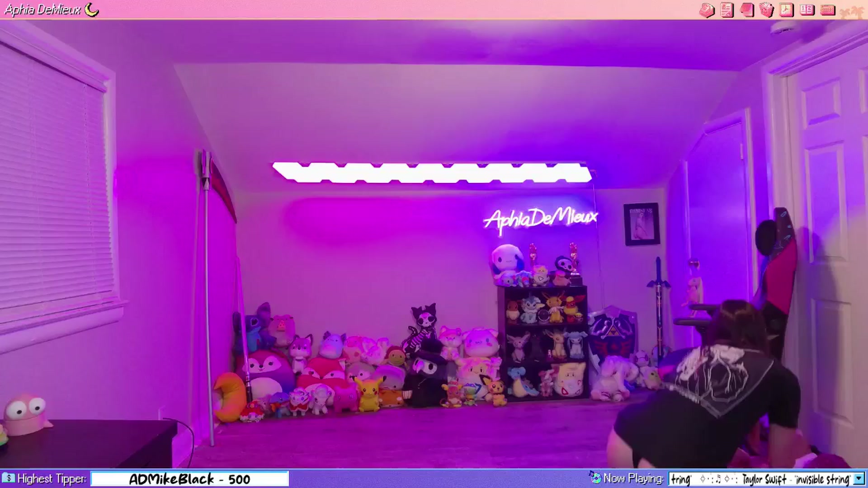868x488 pixels.
Task: Open the pink notepad icon in top bar
Action: [727, 10]
